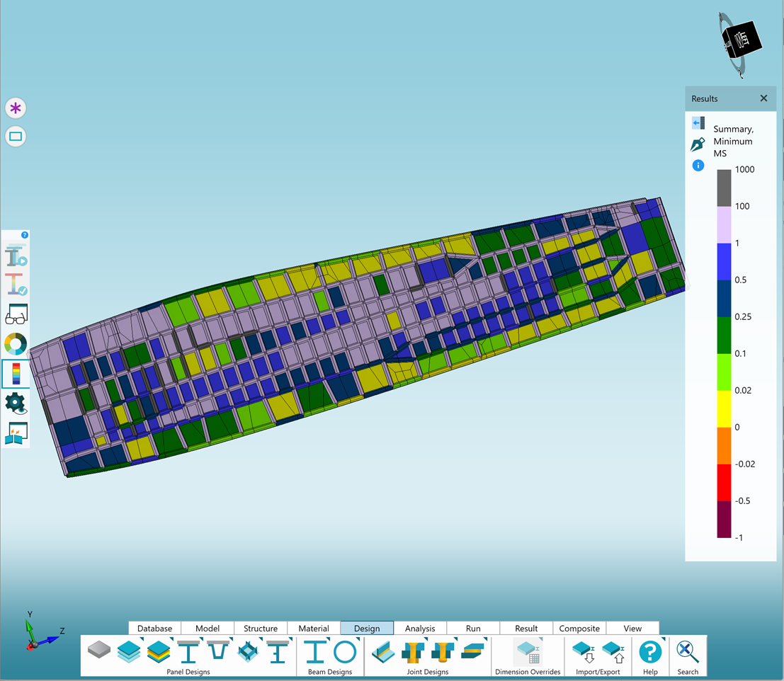Close the Results panel
The image size is (784, 681).
point(763,98)
